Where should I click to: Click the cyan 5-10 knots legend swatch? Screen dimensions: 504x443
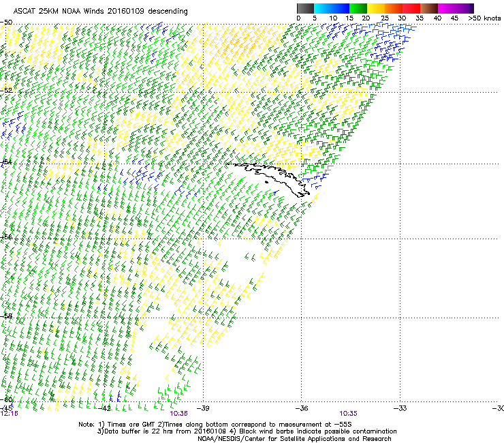coord(323,8)
